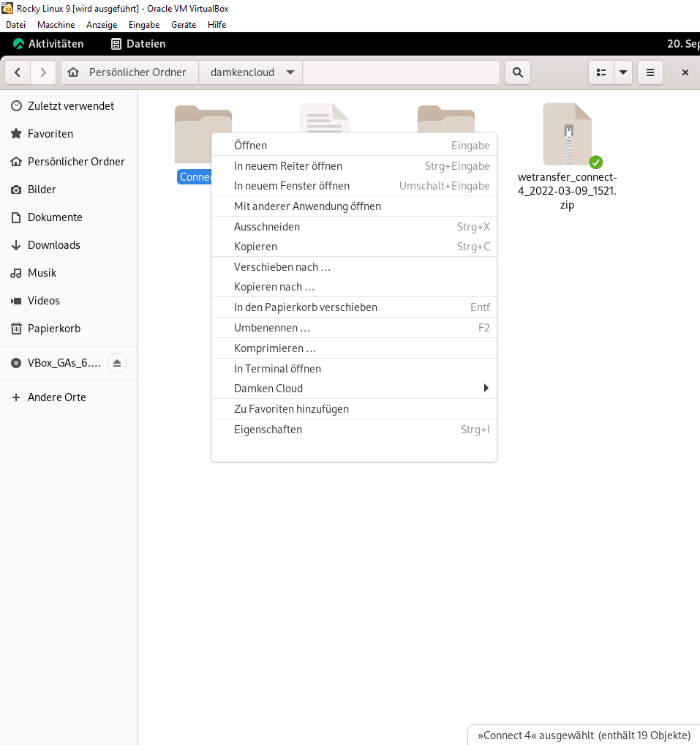Screen dimensions: 700x745
Task: Click the empty path bar field
Action: pyautogui.click(x=401, y=72)
